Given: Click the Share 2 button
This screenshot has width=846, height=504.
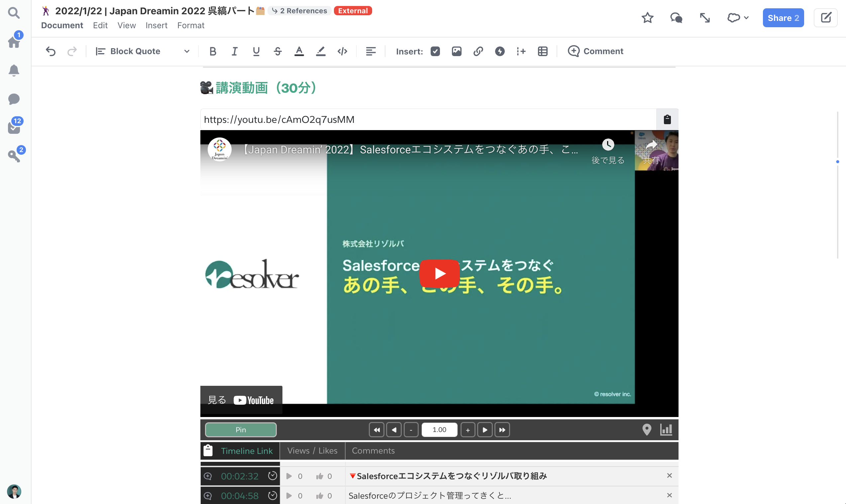Looking at the screenshot, I should coord(783,18).
